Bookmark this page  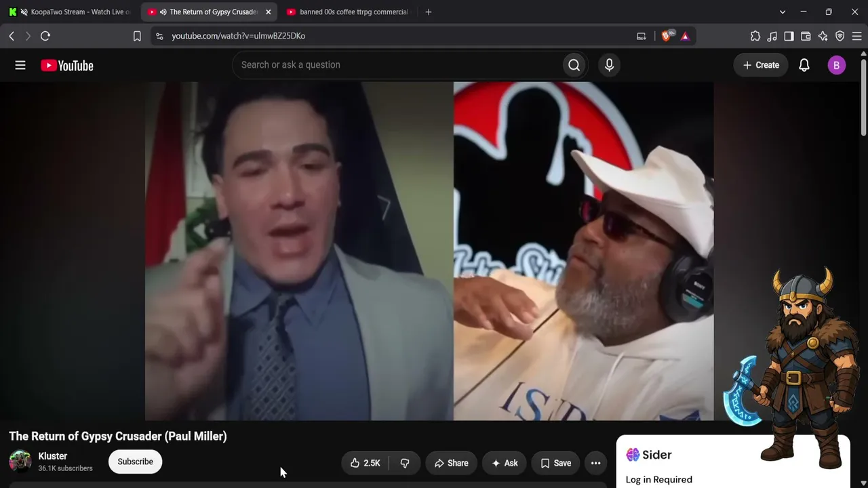pos(137,36)
